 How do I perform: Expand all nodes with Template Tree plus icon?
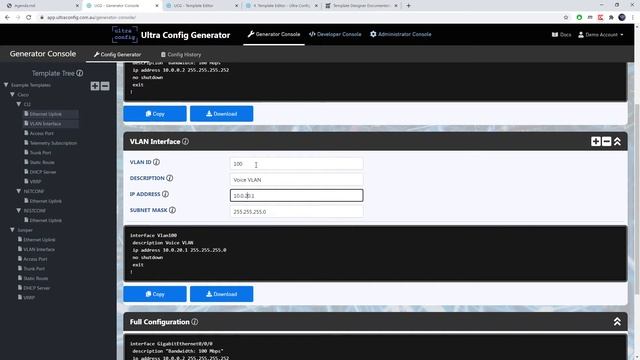(x=95, y=86)
